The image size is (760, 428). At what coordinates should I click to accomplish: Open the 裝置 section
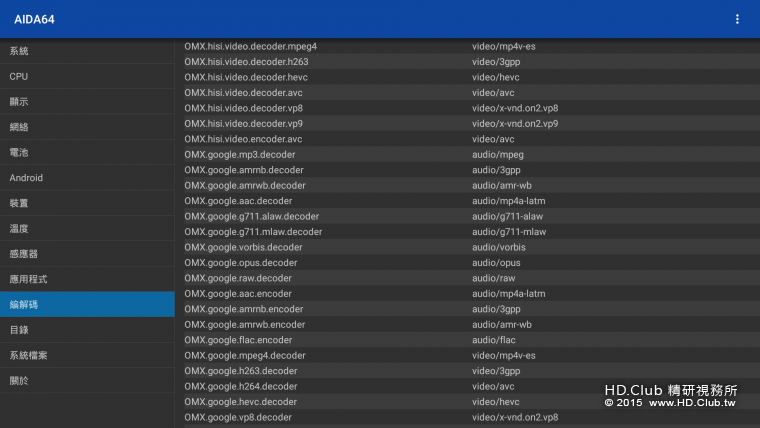click(x=87, y=203)
